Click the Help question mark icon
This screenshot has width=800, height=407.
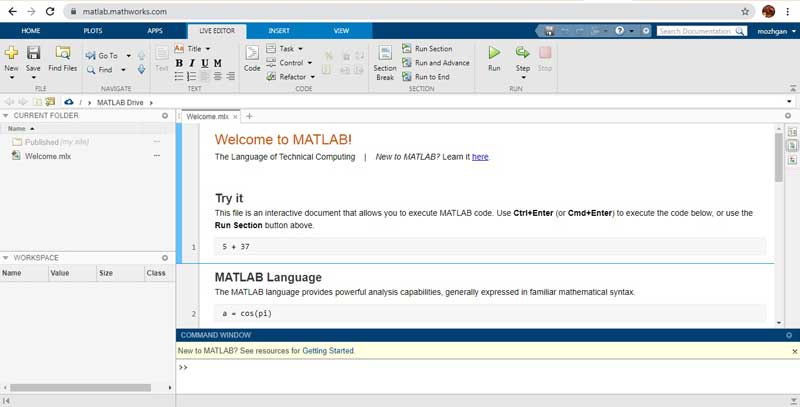click(x=619, y=31)
